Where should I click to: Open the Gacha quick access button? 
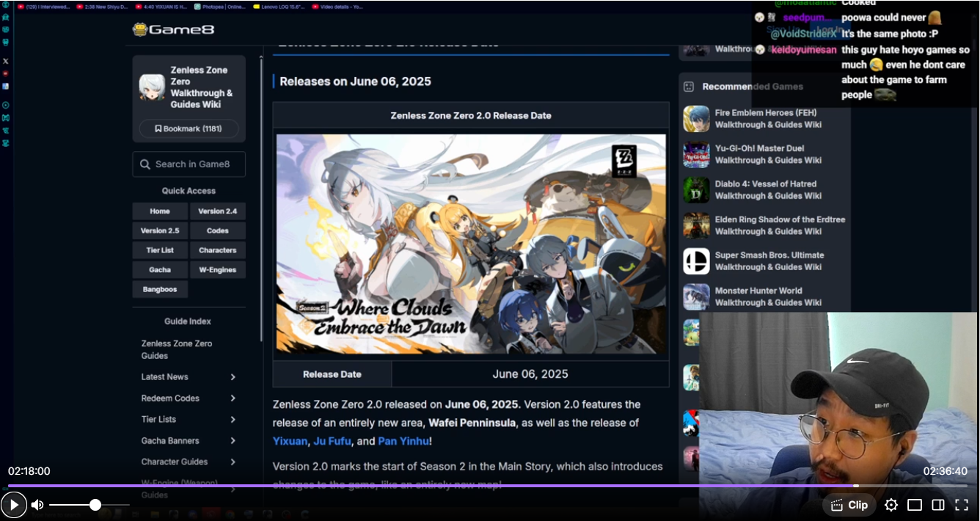coord(160,270)
